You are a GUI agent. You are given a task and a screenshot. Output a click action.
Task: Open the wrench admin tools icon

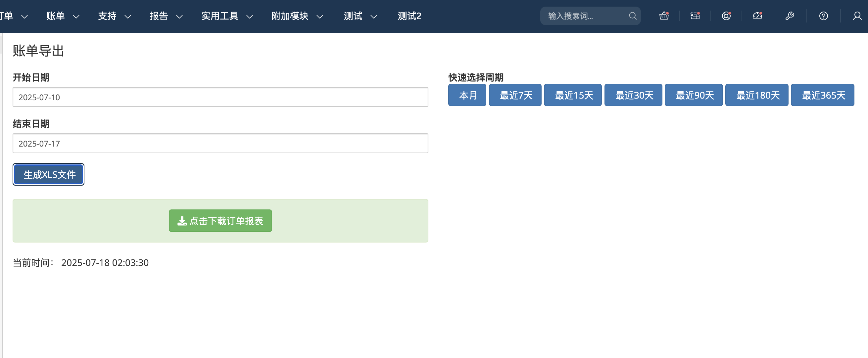[x=790, y=16]
